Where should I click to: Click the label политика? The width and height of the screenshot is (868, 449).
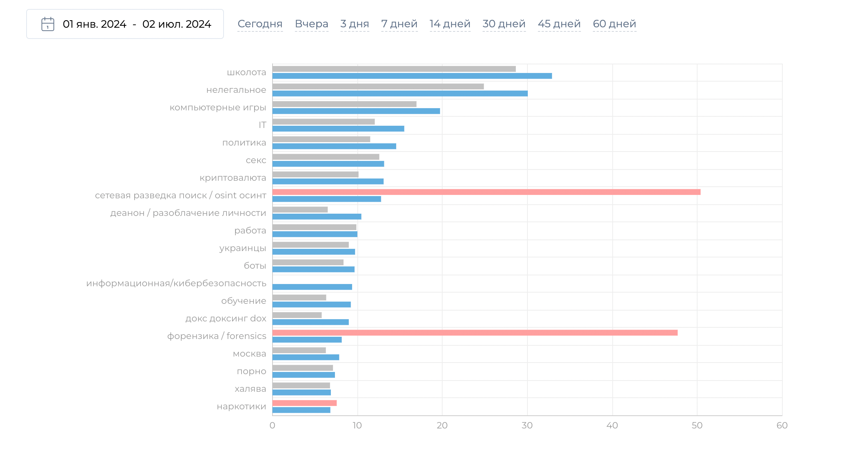tap(244, 143)
